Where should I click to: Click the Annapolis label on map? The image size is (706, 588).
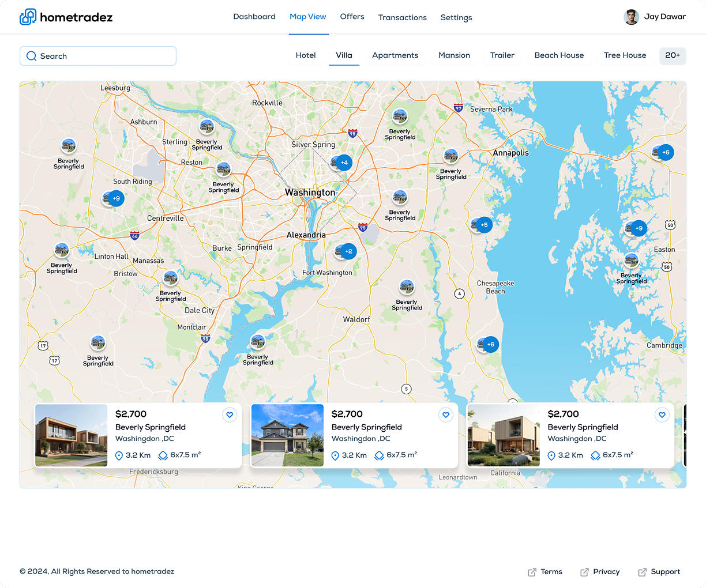click(x=511, y=153)
